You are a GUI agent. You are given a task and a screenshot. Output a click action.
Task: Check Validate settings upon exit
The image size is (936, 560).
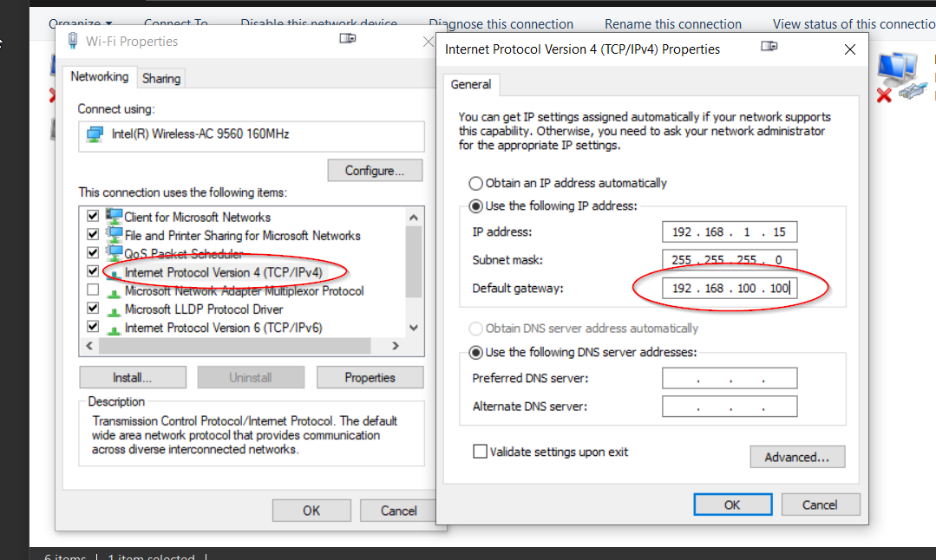click(480, 452)
